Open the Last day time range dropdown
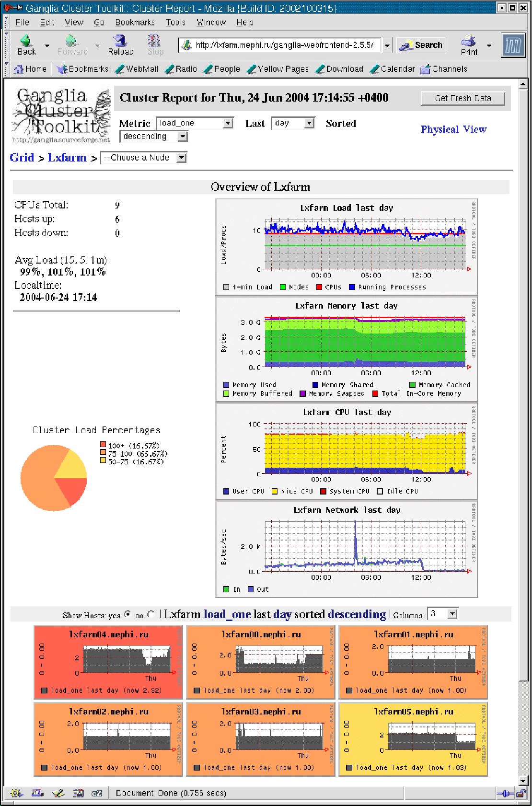The width and height of the screenshot is (532, 806). pyautogui.click(x=293, y=123)
